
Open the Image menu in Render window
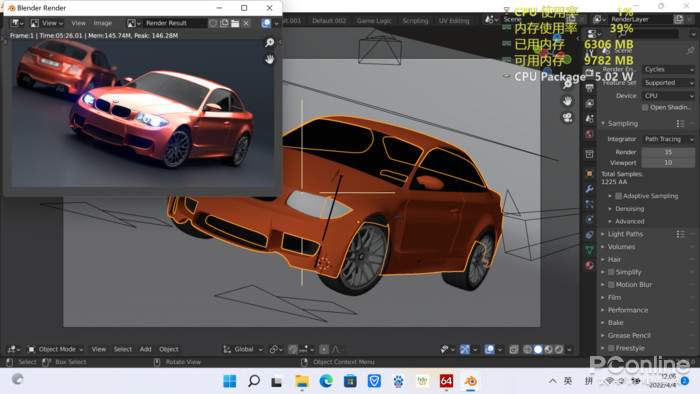click(x=103, y=23)
